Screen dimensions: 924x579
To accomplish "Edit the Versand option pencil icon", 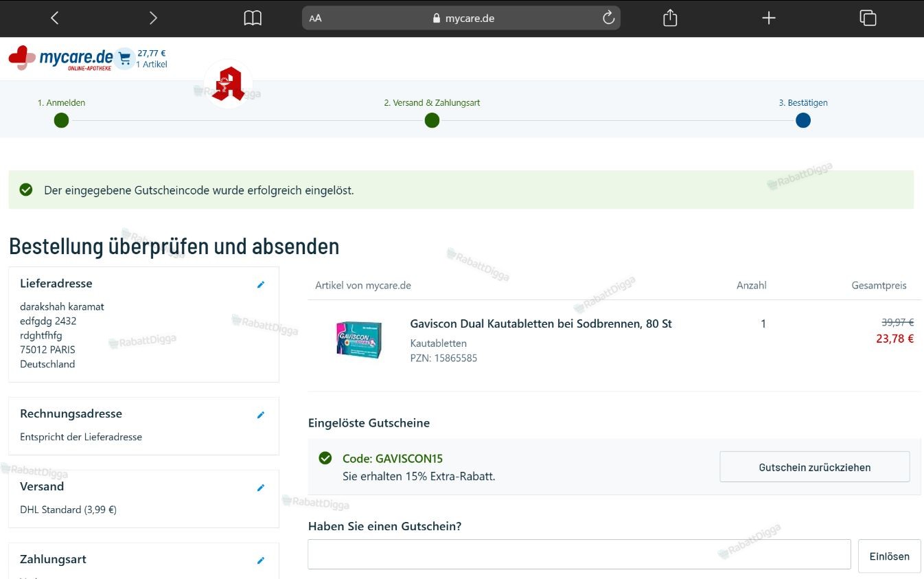I will [x=260, y=488].
